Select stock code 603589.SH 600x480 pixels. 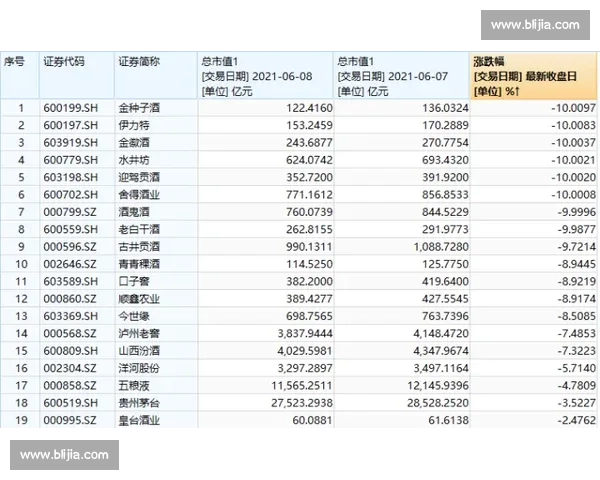coord(70,281)
